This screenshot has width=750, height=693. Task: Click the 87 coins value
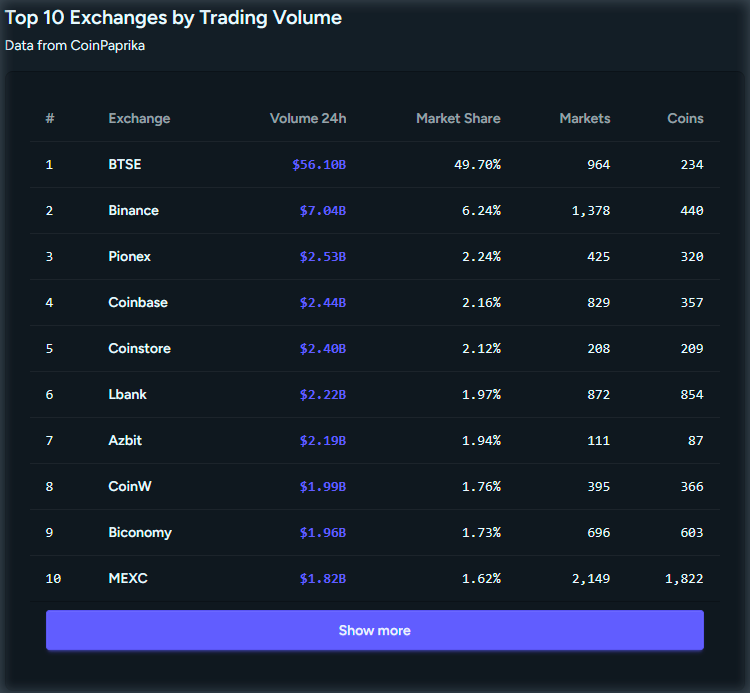(696, 440)
